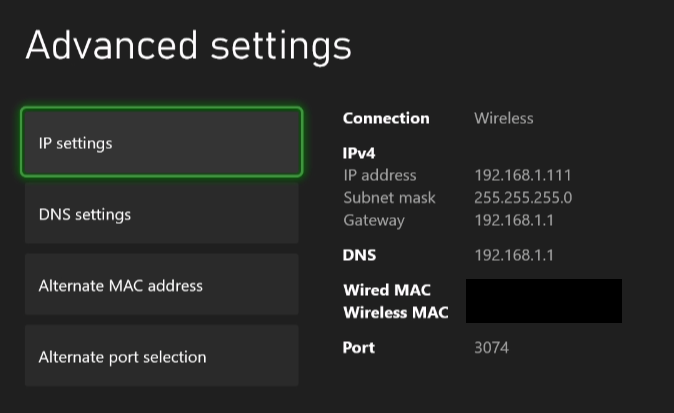Click the Port label

pyautogui.click(x=360, y=348)
